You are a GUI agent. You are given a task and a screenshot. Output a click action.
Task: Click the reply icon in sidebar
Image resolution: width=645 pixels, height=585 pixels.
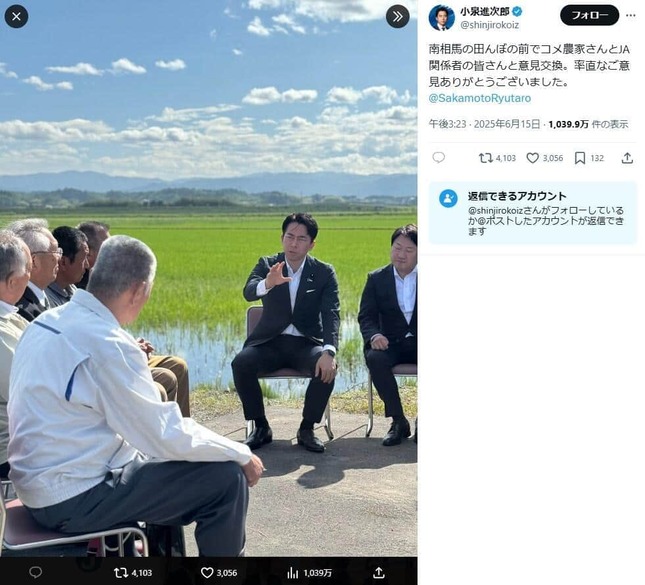[x=439, y=158]
